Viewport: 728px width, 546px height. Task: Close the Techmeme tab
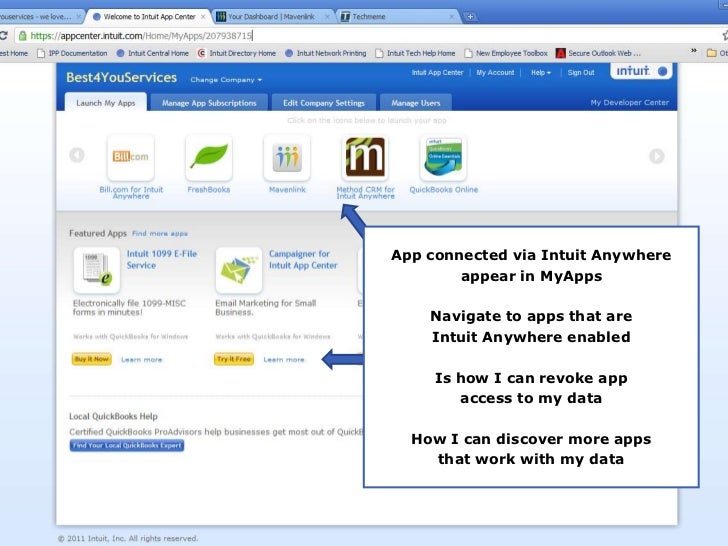coord(451,17)
